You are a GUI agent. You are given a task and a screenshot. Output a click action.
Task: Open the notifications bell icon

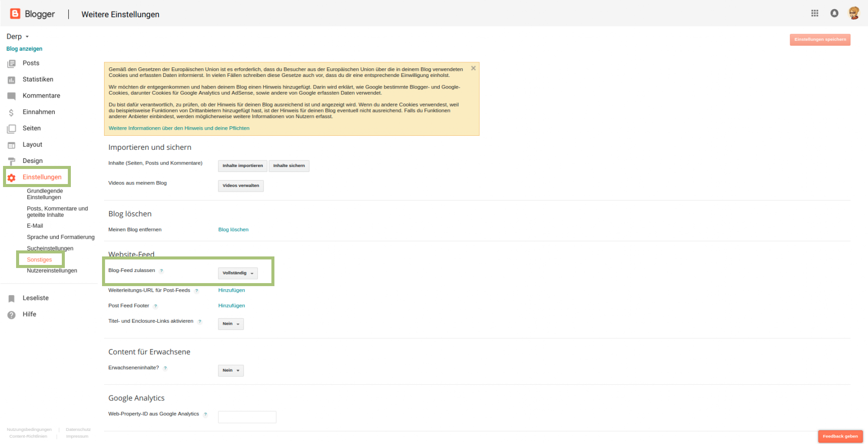coord(834,14)
